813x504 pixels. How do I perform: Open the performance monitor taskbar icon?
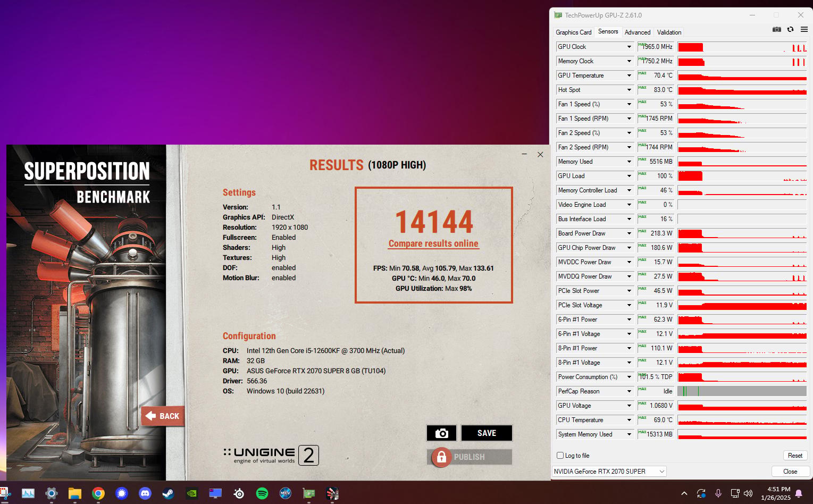tap(28, 493)
